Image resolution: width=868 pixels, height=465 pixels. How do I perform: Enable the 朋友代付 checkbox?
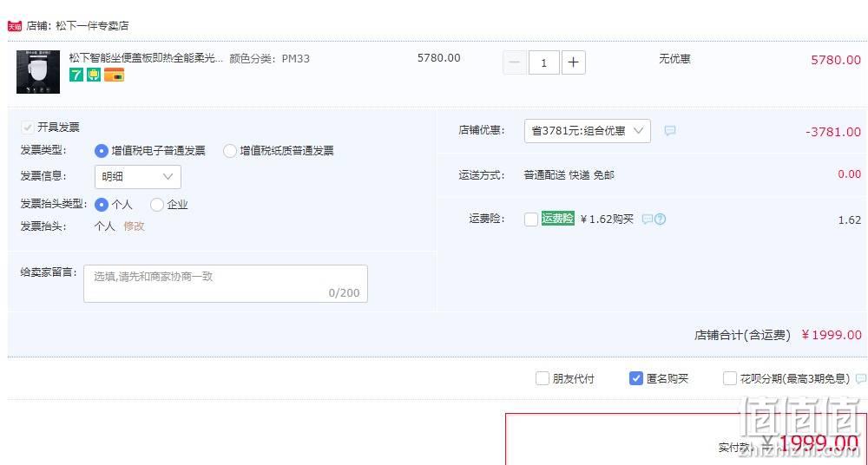coord(542,378)
